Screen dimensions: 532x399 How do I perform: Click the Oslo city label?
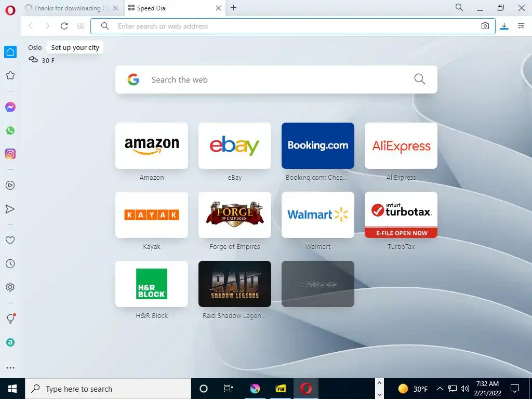35,47
